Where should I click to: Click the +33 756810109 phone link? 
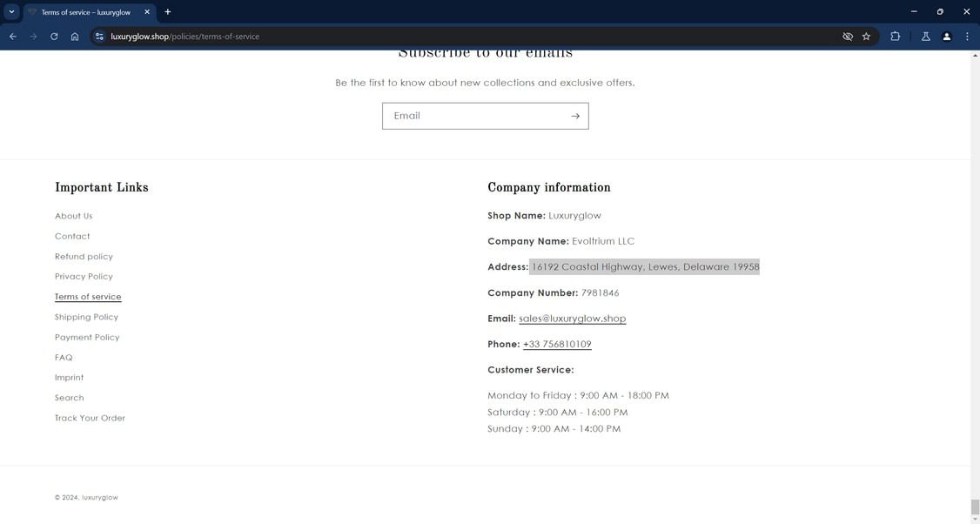coord(557,345)
